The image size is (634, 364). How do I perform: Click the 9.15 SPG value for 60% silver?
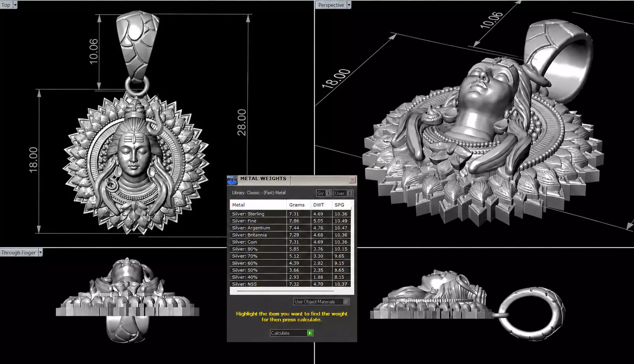(339, 263)
